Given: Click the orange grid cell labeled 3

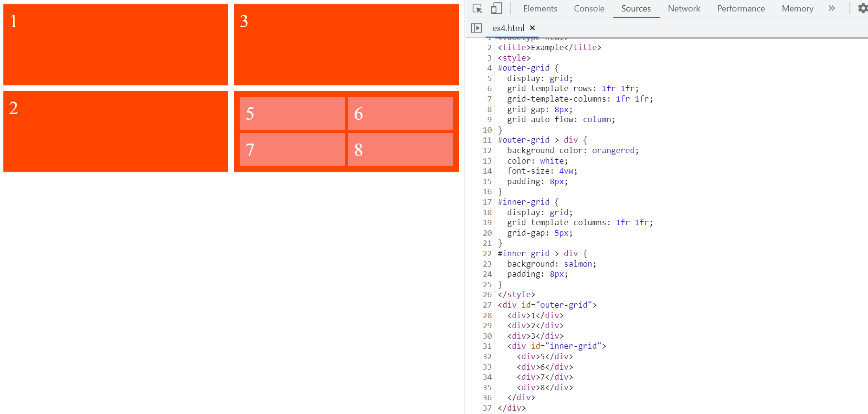Looking at the screenshot, I should point(346,45).
